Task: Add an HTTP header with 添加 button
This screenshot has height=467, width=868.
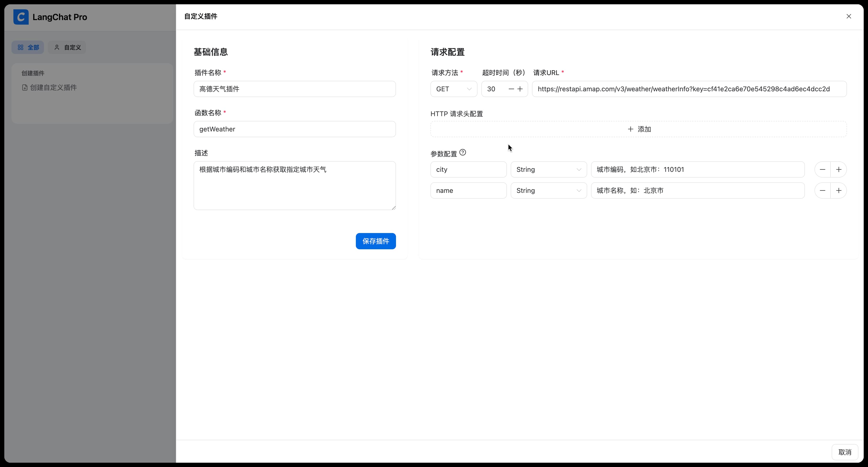Action: click(x=639, y=129)
